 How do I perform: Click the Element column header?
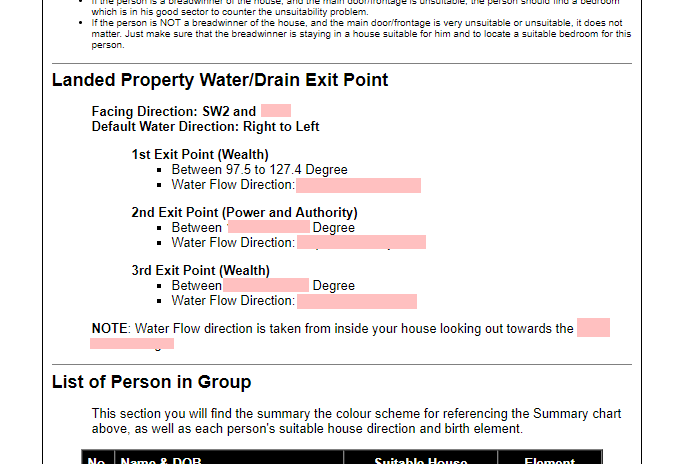(x=549, y=461)
